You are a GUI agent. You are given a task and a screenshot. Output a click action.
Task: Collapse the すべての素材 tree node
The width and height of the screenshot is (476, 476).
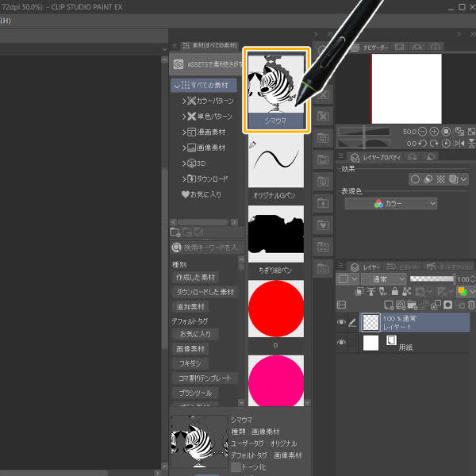click(x=177, y=86)
